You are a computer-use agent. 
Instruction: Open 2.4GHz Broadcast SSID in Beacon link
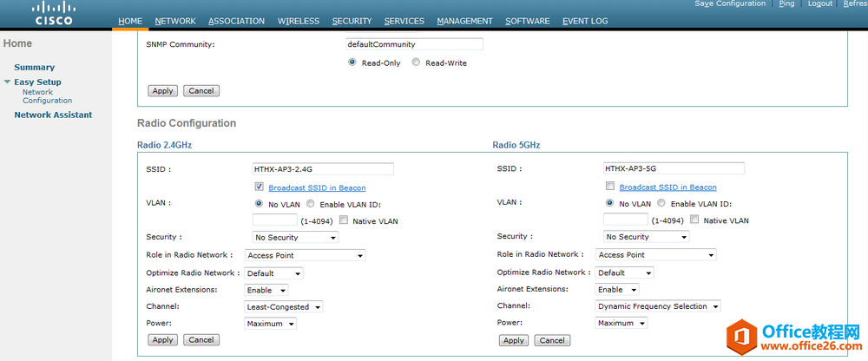pos(317,187)
